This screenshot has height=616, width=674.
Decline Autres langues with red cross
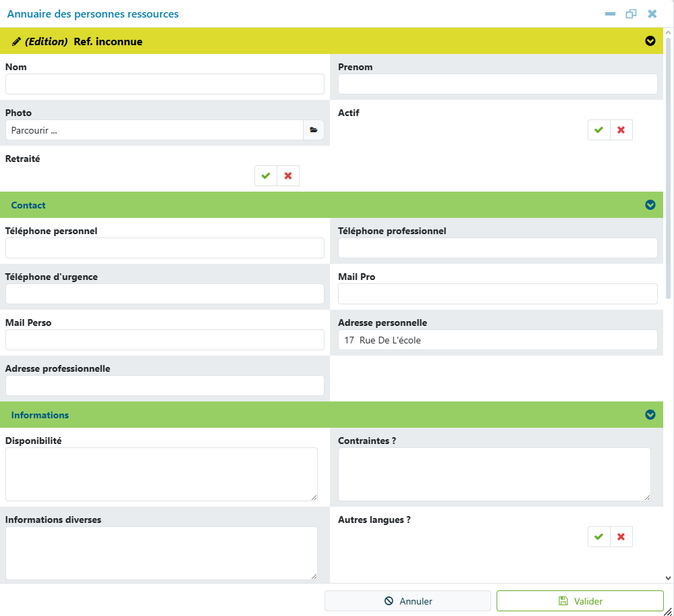(x=621, y=536)
